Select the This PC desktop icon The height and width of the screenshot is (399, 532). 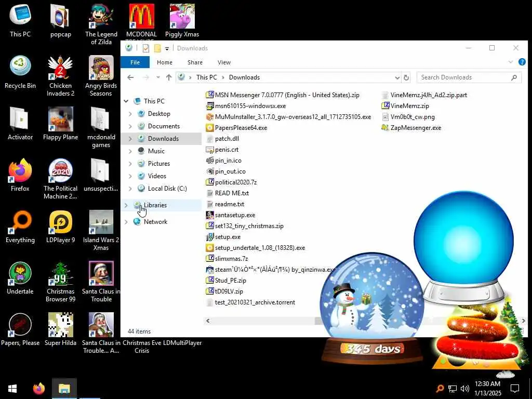[20, 20]
